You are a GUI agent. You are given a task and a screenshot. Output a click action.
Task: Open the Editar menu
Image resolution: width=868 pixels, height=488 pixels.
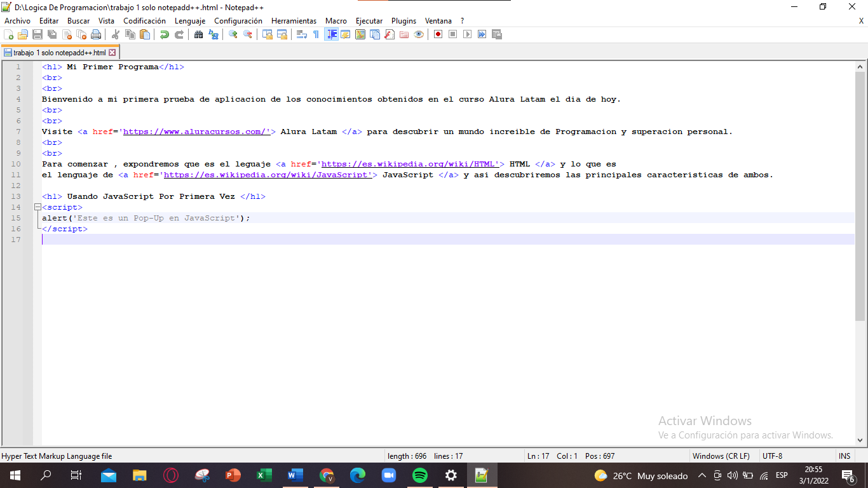pyautogui.click(x=49, y=21)
